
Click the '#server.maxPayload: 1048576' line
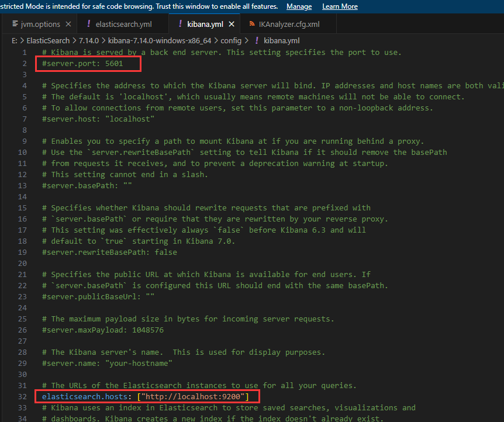pos(102,330)
